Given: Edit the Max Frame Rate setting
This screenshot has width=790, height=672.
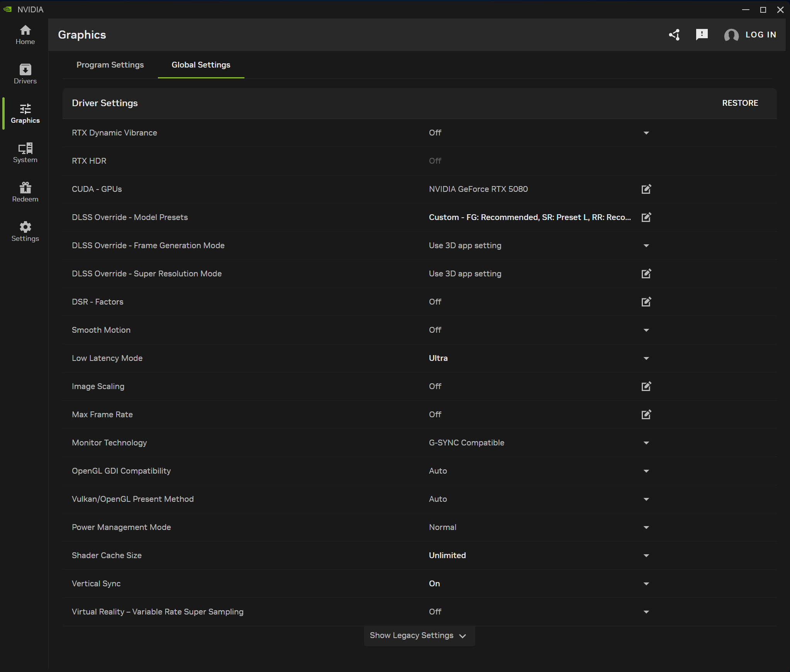Looking at the screenshot, I should point(646,415).
